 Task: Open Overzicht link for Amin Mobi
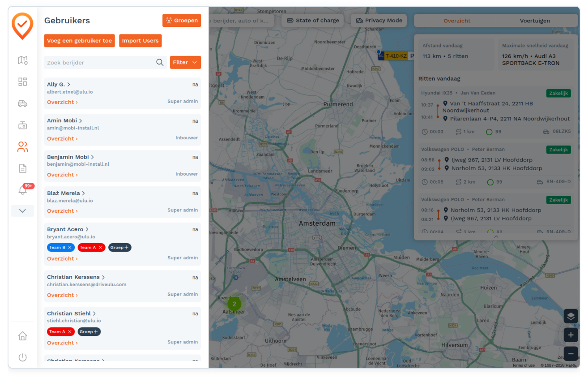click(x=62, y=138)
